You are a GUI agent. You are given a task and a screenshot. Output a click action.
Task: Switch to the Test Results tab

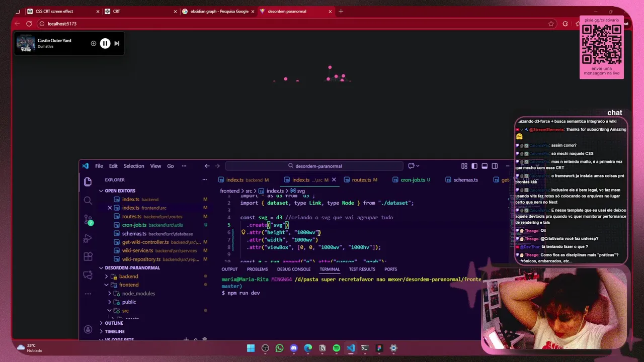362,269
